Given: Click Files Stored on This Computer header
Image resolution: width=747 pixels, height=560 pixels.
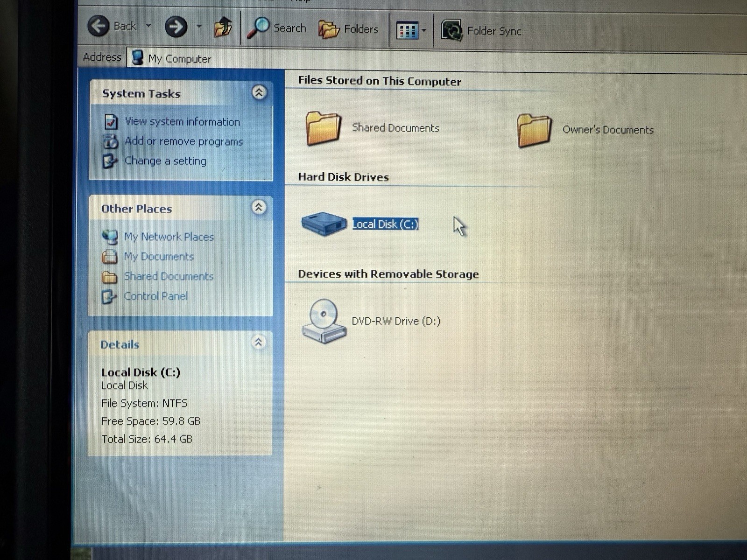Looking at the screenshot, I should [380, 81].
